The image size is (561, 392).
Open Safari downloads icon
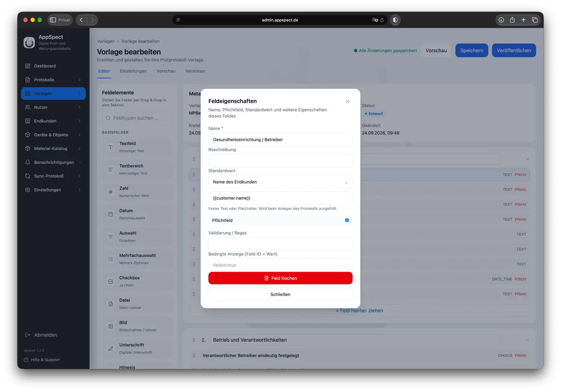[x=501, y=20]
